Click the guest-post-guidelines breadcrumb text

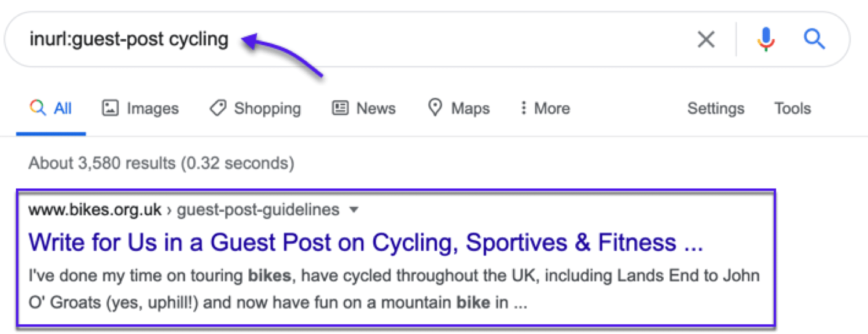[258, 210]
